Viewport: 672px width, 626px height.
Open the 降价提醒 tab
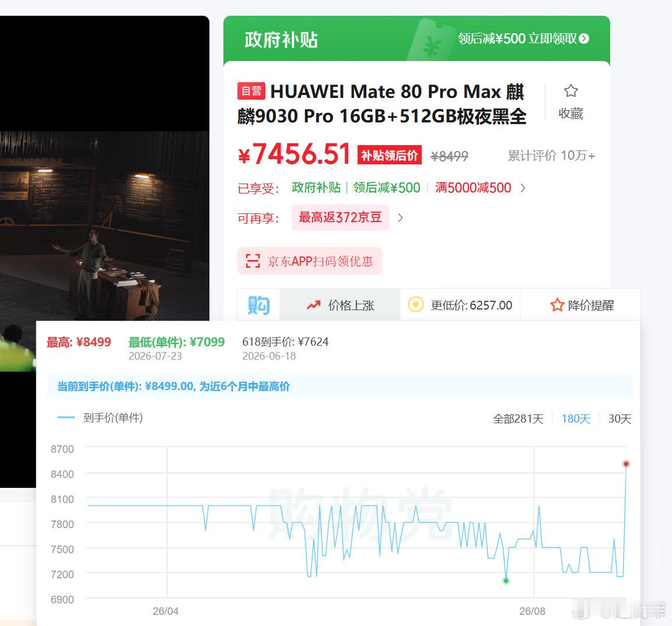tap(580, 305)
